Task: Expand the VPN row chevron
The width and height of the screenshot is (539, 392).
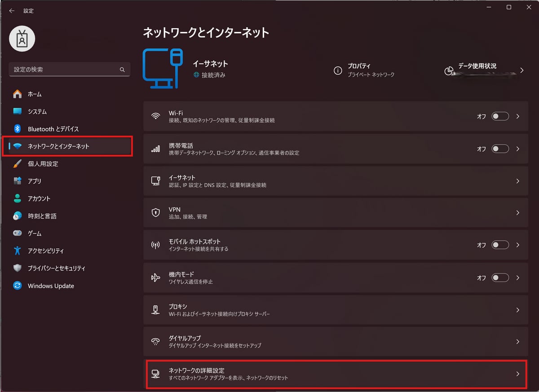Action: coord(517,213)
